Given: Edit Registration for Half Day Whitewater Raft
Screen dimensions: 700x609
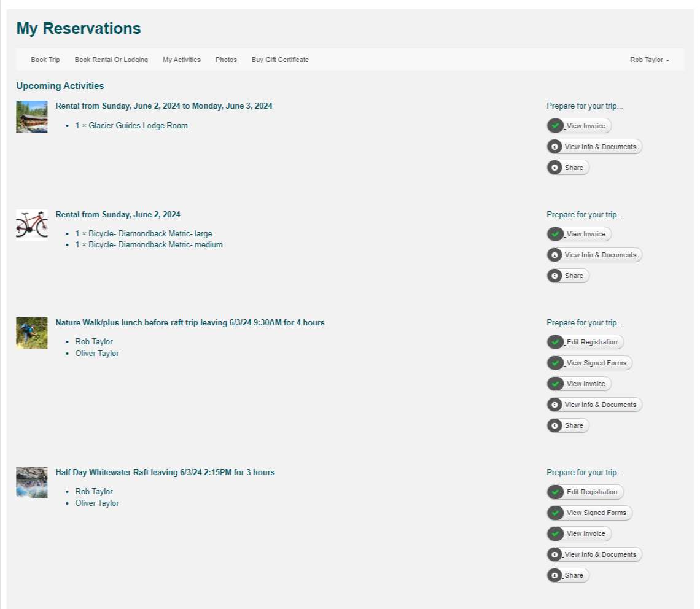Looking at the screenshot, I should pyautogui.click(x=591, y=492).
